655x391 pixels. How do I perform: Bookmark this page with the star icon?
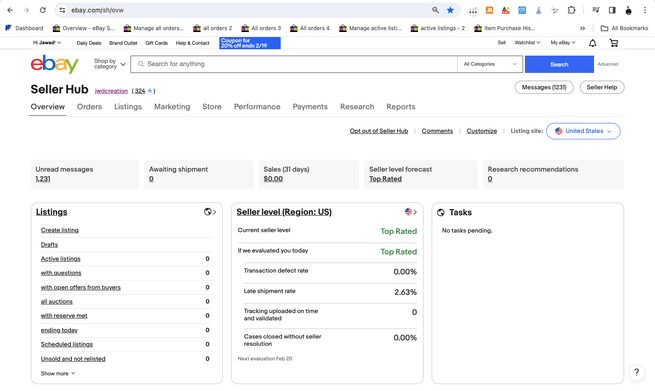(x=450, y=10)
